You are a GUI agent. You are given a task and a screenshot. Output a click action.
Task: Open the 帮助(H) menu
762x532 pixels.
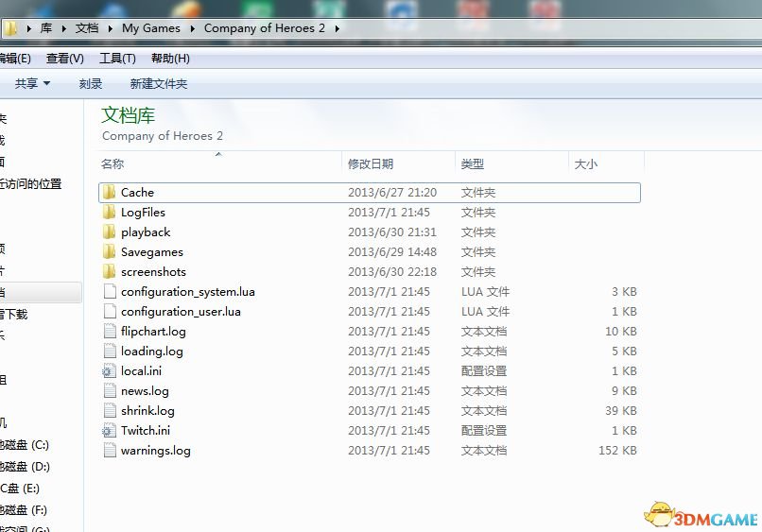(x=170, y=59)
